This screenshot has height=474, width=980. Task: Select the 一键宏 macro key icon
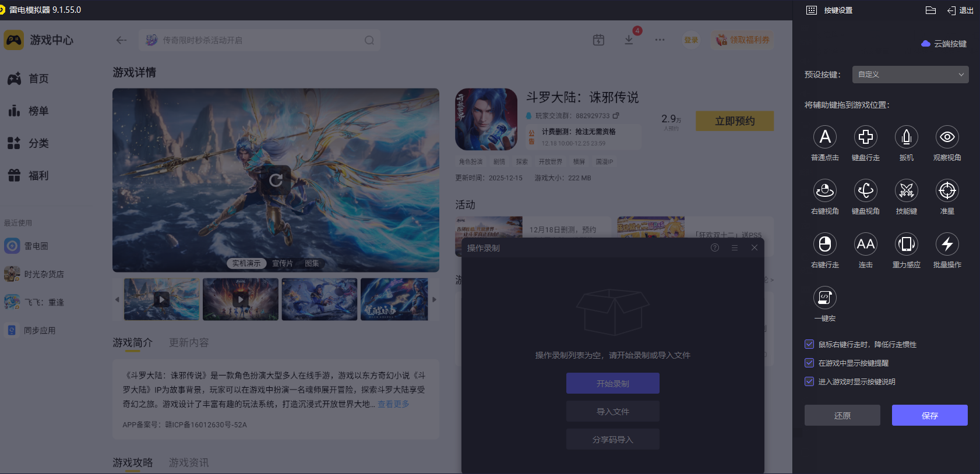tap(825, 298)
